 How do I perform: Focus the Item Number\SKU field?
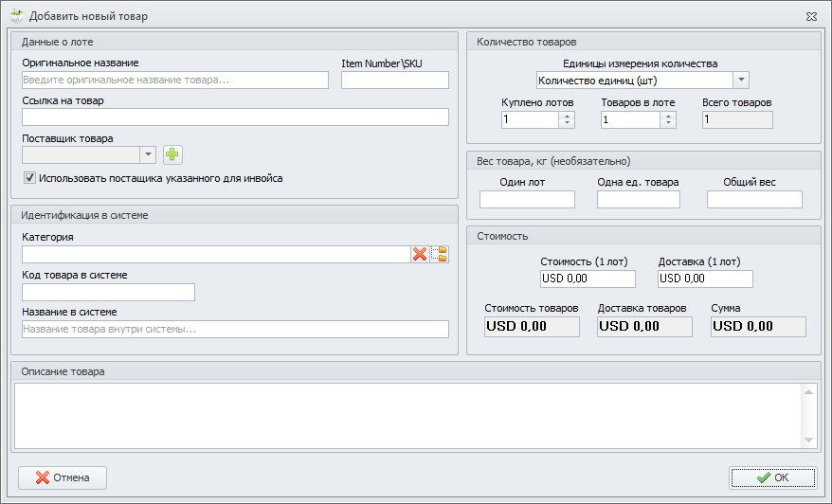pyautogui.click(x=394, y=81)
